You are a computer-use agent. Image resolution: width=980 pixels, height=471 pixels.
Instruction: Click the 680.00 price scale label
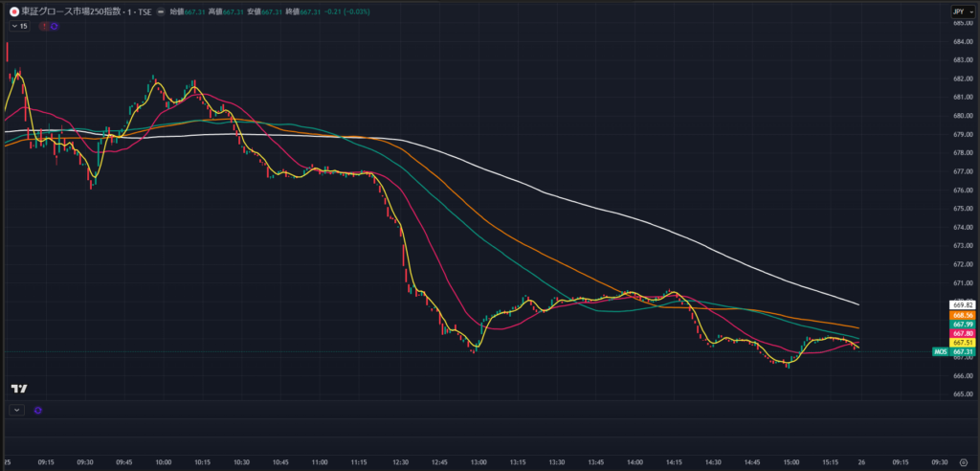click(962, 116)
